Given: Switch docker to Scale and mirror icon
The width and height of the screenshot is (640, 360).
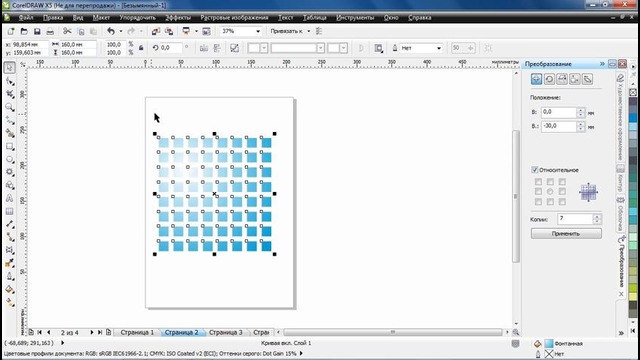Looking at the screenshot, I should tap(562, 79).
